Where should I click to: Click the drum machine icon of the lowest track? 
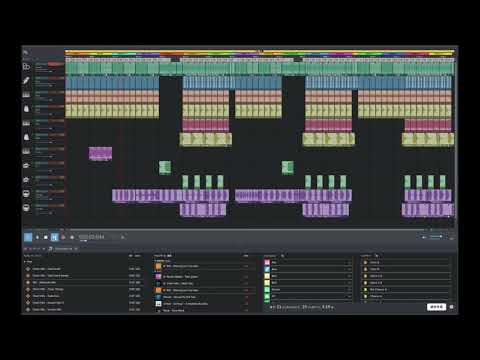coord(26,208)
